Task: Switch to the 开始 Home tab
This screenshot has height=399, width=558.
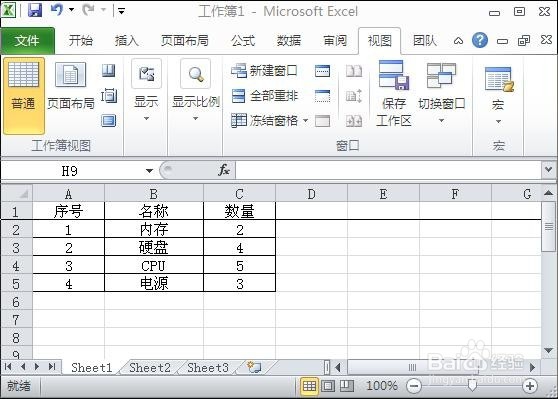Action: tap(81, 41)
